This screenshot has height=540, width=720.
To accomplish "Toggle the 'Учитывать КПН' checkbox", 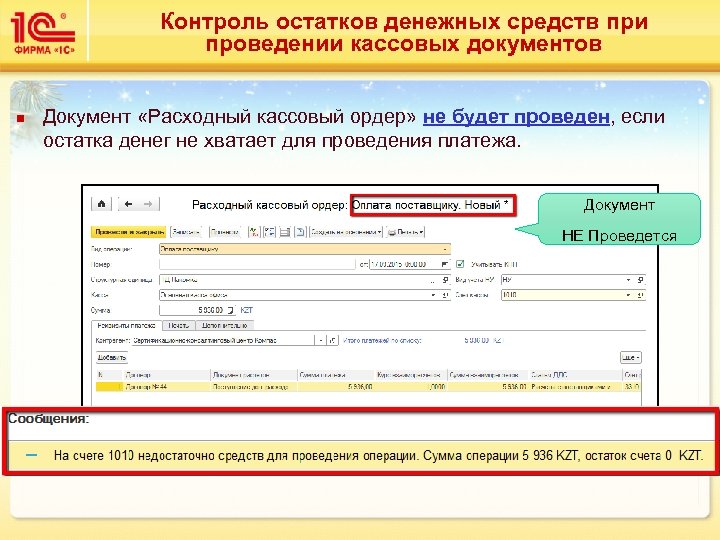I will (460, 264).
